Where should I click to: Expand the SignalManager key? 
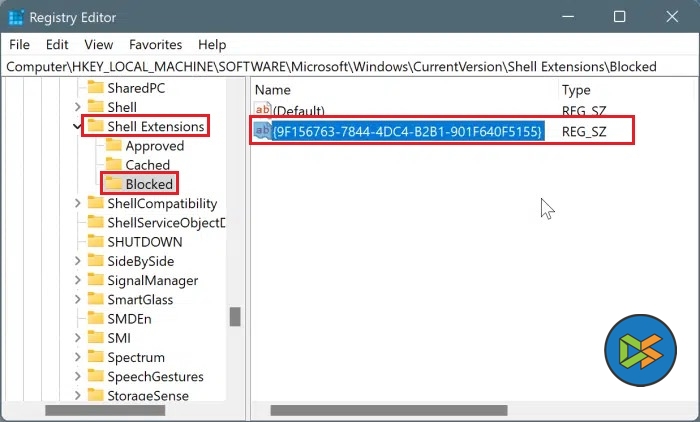pyautogui.click(x=78, y=280)
